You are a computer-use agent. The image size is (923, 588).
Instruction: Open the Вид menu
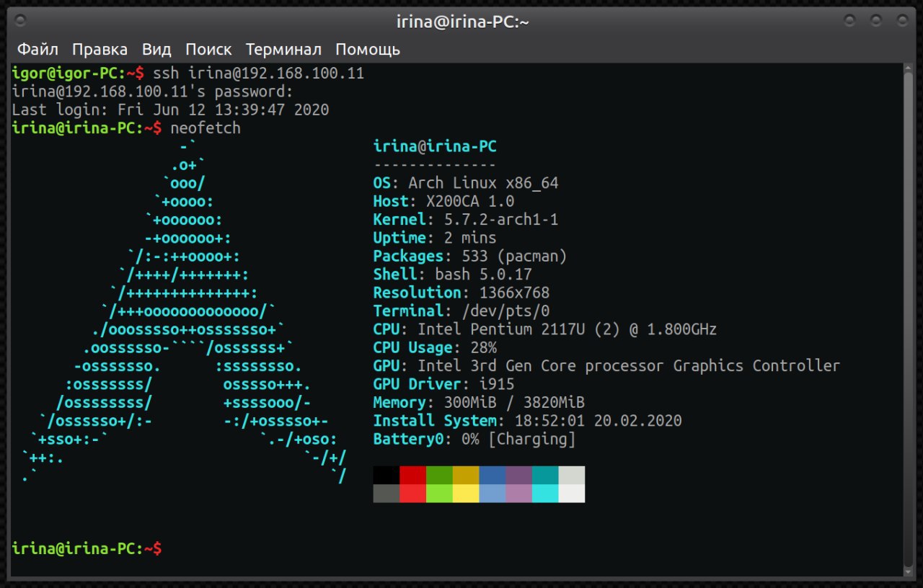(x=156, y=50)
